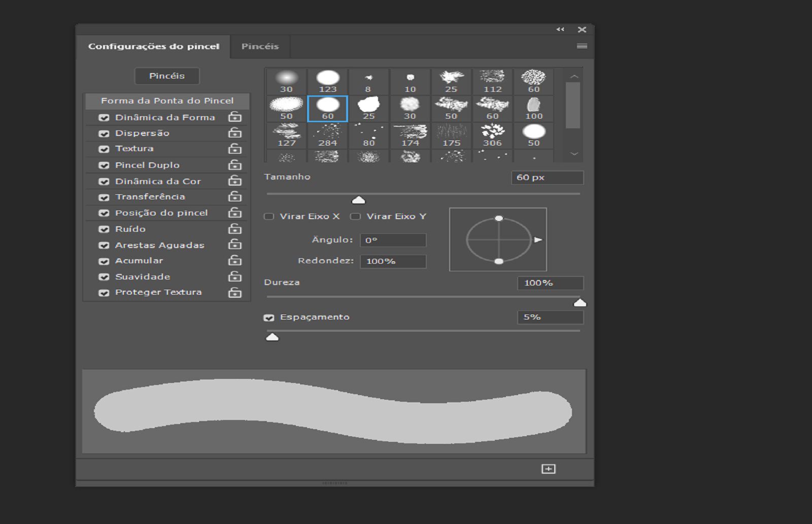Select the 127 brush tip
812x524 pixels.
[287, 135]
